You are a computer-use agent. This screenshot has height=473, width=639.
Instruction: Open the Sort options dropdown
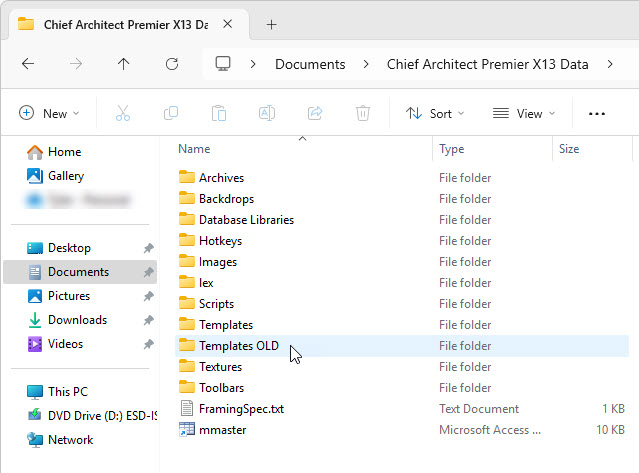click(435, 113)
